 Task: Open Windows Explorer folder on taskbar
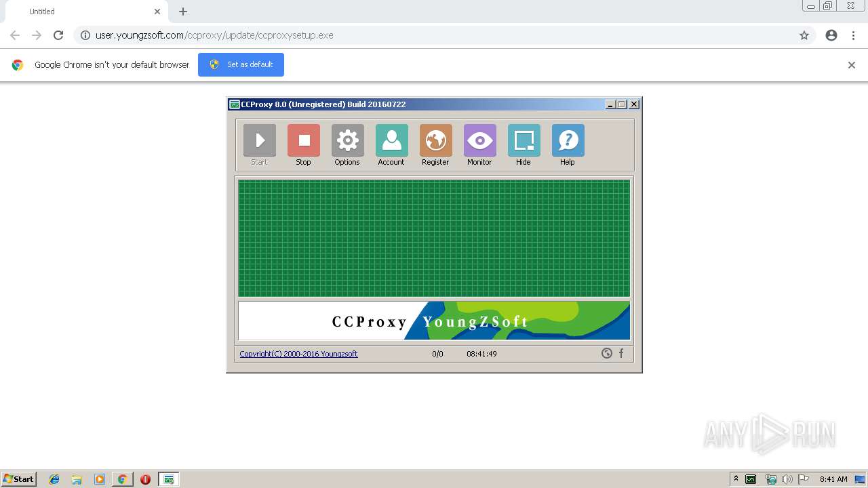(77, 479)
